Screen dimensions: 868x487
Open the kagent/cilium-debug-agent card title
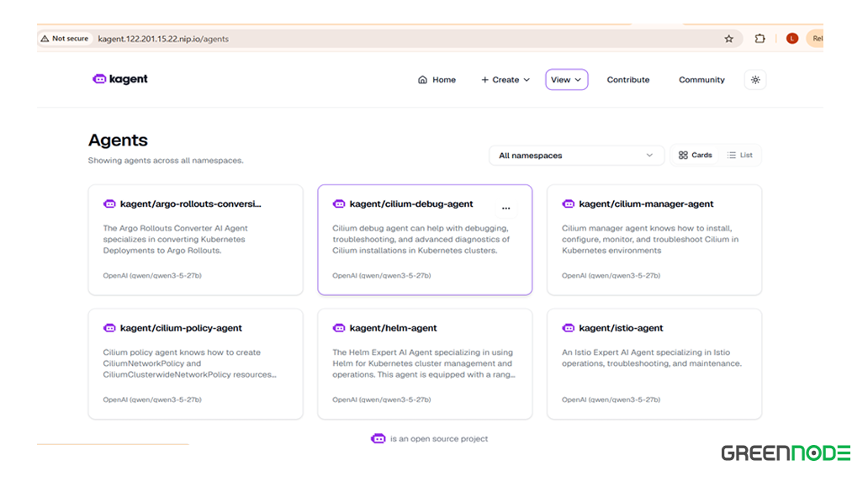(411, 204)
